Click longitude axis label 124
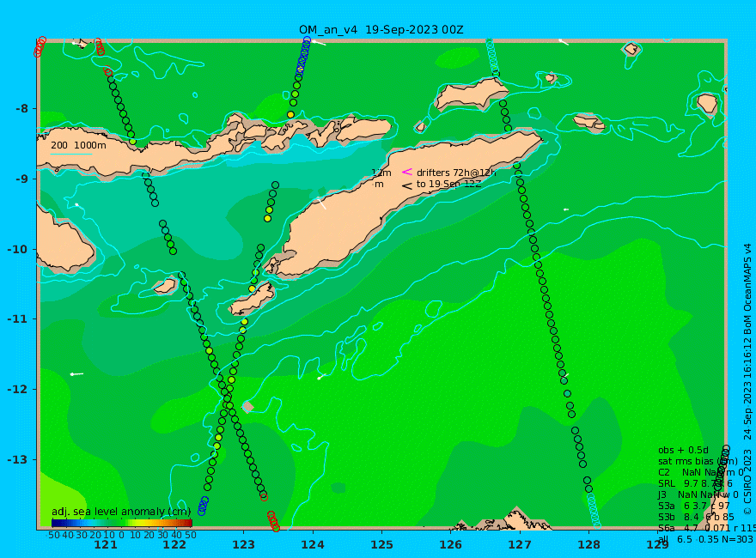Screen dimensions: 756x558 click(313, 544)
